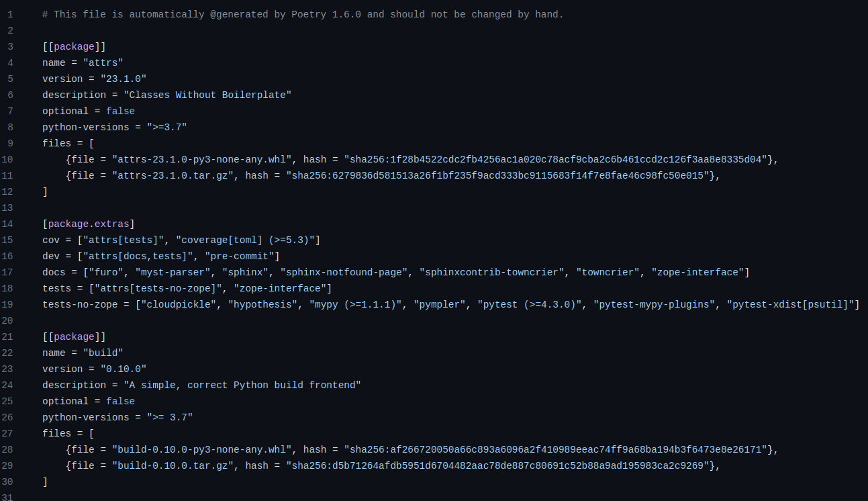This screenshot has width=868, height=501.
Task: Click line number 1
Action: pyautogui.click(x=10, y=14)
